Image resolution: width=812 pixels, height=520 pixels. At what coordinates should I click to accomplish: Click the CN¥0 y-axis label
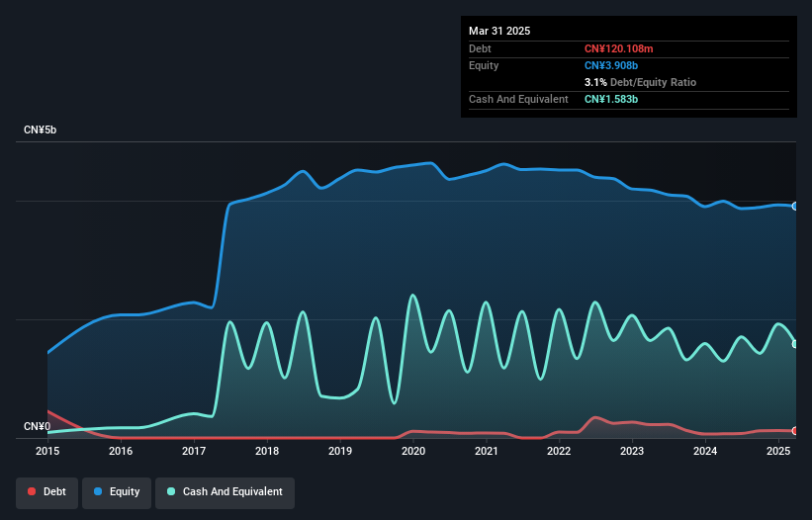(x=38, y=426)
